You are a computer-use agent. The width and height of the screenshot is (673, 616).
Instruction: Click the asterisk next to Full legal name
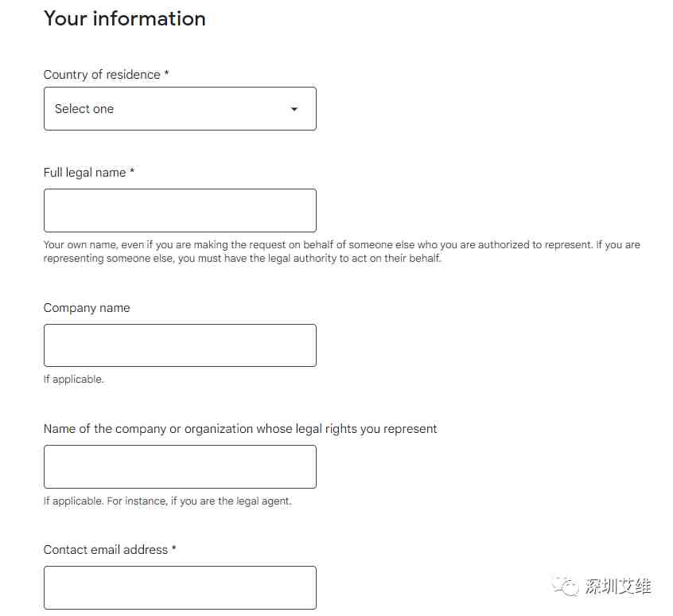(x=132, y=171)
